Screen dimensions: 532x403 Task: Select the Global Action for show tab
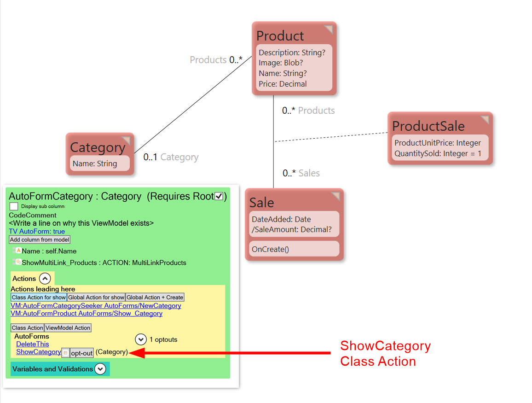click(96, 298)
